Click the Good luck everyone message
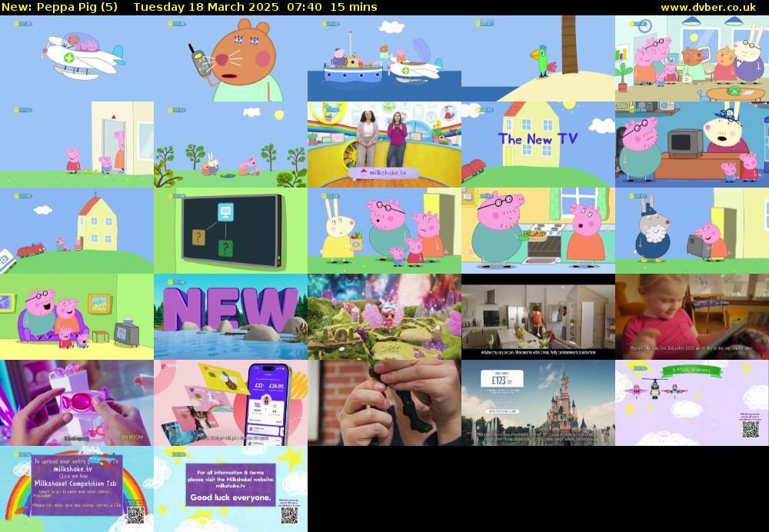This screenshot has width=769, height=532. tap(231, 498)
